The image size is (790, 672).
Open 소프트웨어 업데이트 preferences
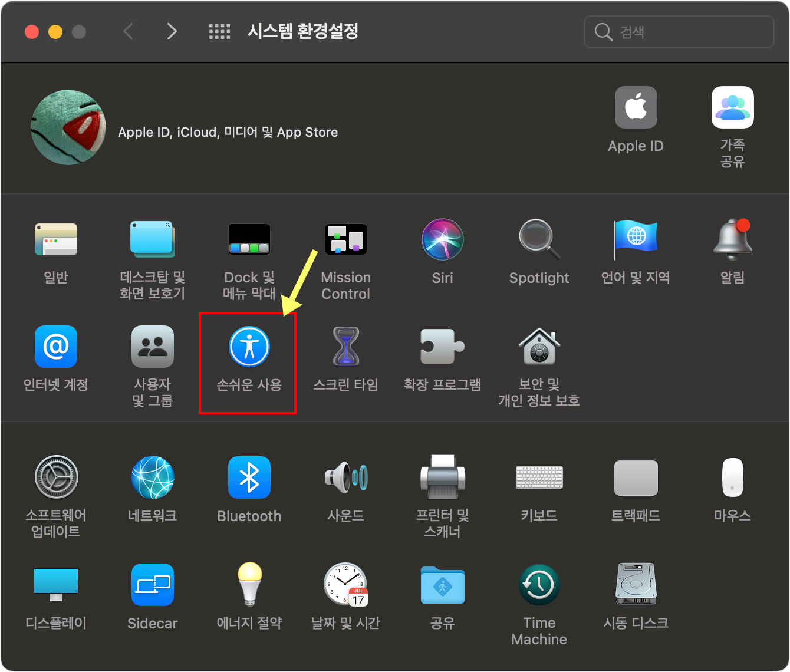point(56,477)
